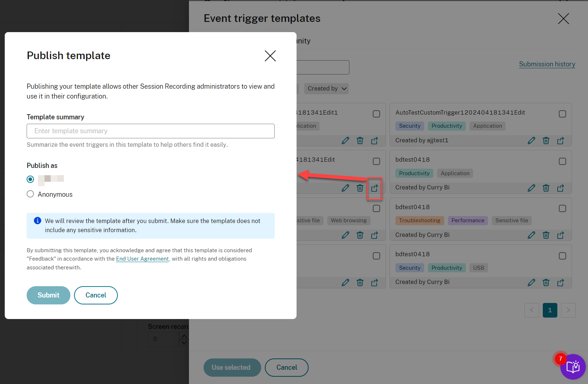Publish the AutoTestCustomTrigger1202404181341Edit template
This screenshot has height=384, width=588.
(x=561, y=141)
